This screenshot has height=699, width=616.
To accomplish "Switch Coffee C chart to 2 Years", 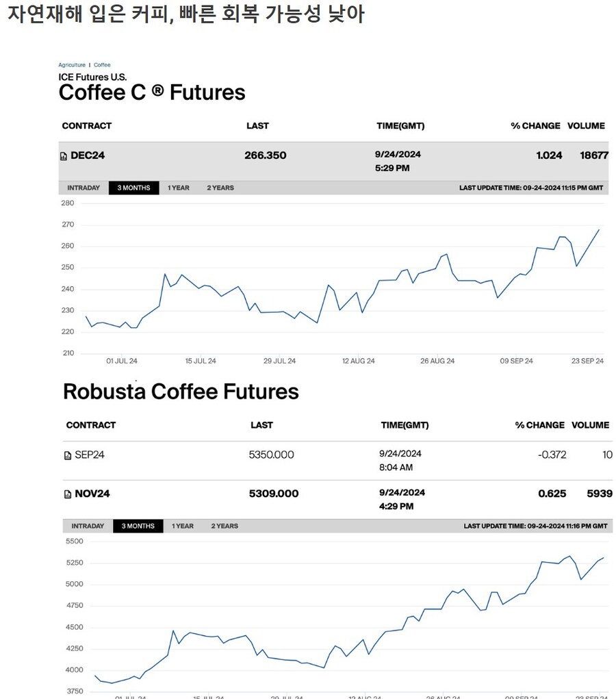I will click(x=220, y=188).
